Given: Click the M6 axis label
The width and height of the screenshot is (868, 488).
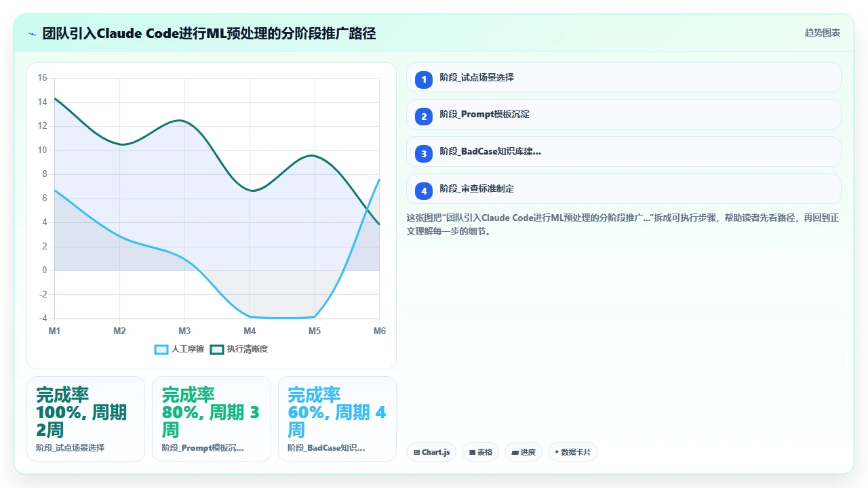Looking at the screenshot, I should click(x=380, y=331).
